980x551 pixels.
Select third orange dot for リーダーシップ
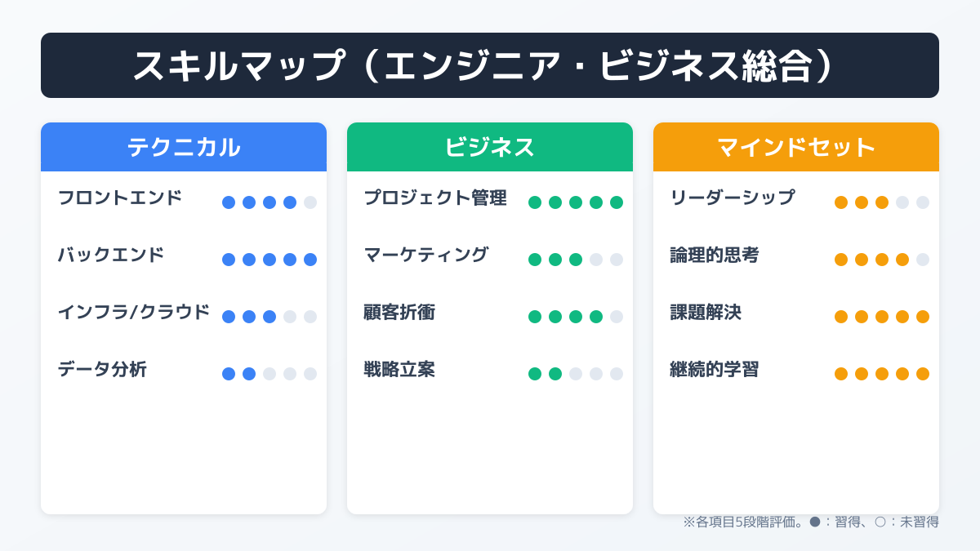[882, 202]
